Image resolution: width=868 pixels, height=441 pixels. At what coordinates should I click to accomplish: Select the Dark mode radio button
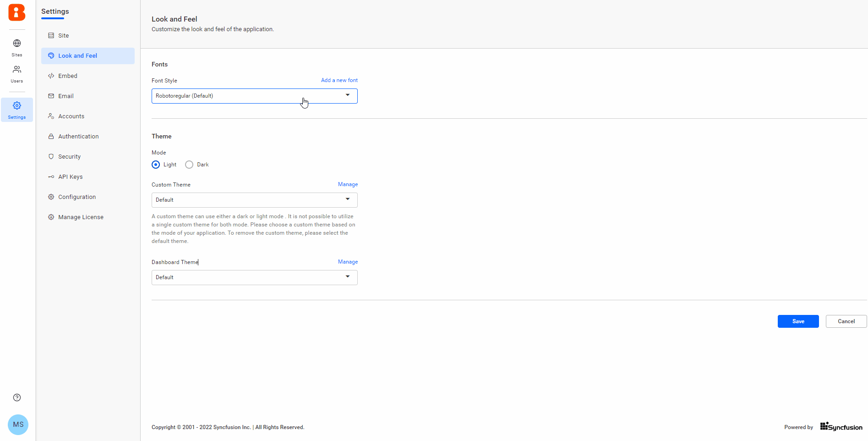click(x=189, y=165)
